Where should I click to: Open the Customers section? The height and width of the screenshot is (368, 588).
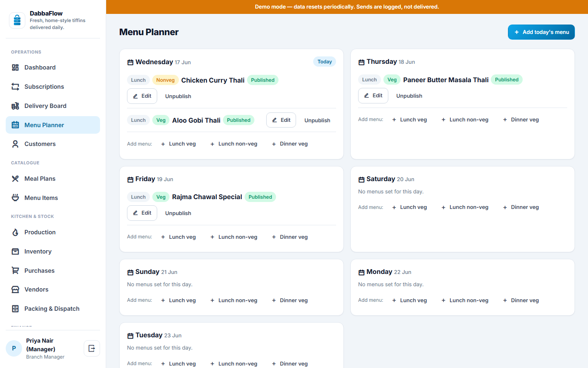53,144
